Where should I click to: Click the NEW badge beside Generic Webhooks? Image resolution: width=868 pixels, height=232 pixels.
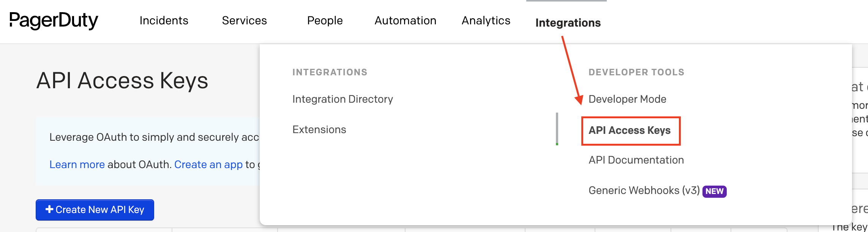pos(714,191)
